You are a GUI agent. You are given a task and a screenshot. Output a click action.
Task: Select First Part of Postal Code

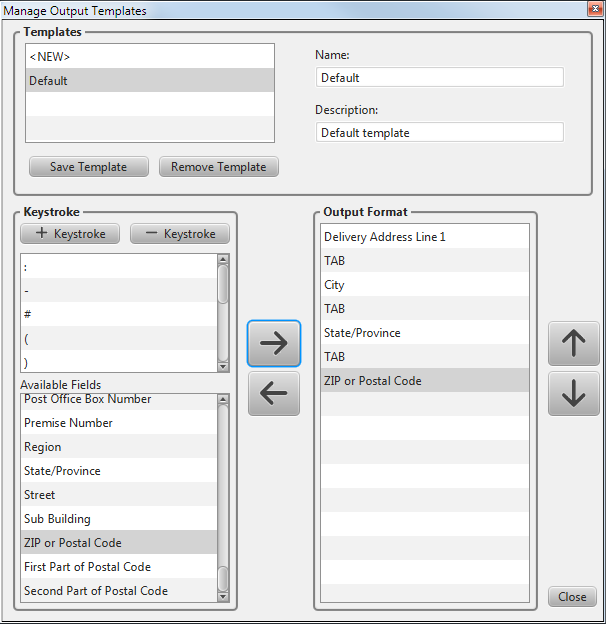click(119, 566)
